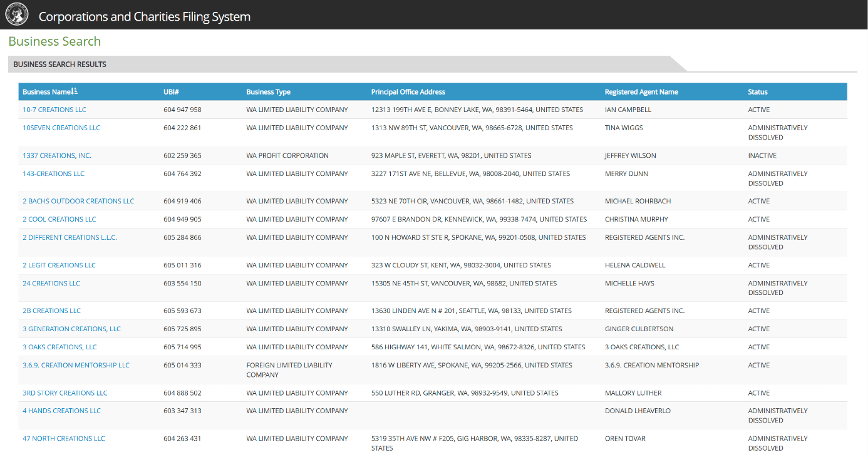
Task: Sort by the Status column header
Action: (x=757, y=92)
